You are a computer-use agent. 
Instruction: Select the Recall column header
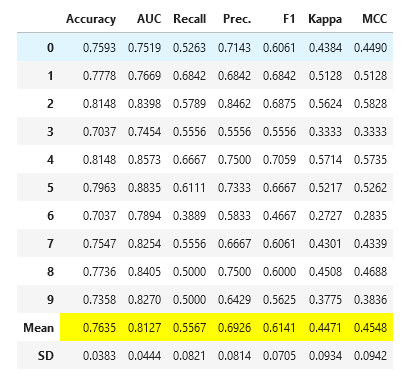tap(189, 19)
